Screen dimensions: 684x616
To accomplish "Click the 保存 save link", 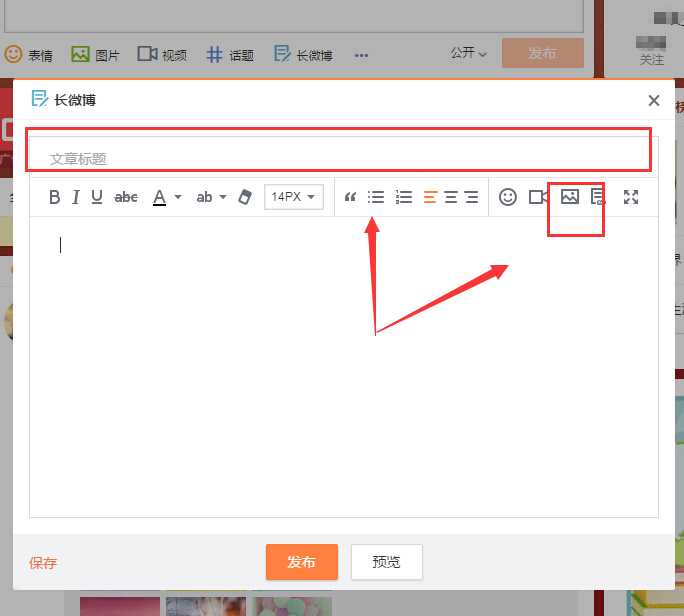I will tap(43, 563).
